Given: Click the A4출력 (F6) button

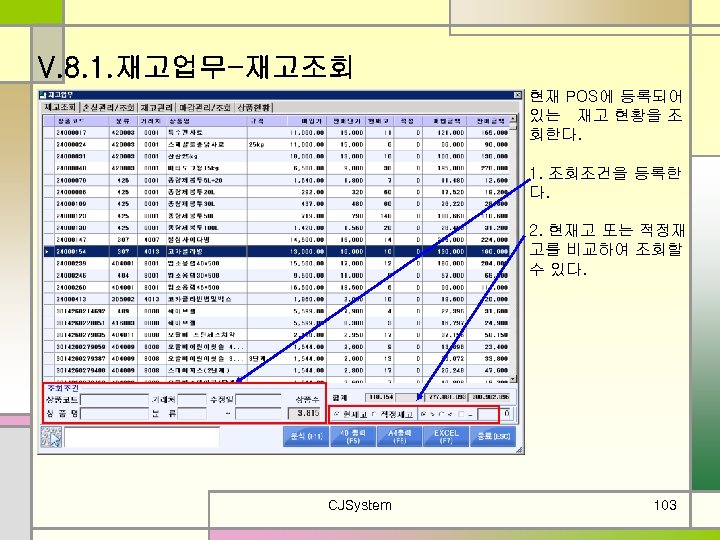Looking at the screenshot, I should [x=399, y=436].
